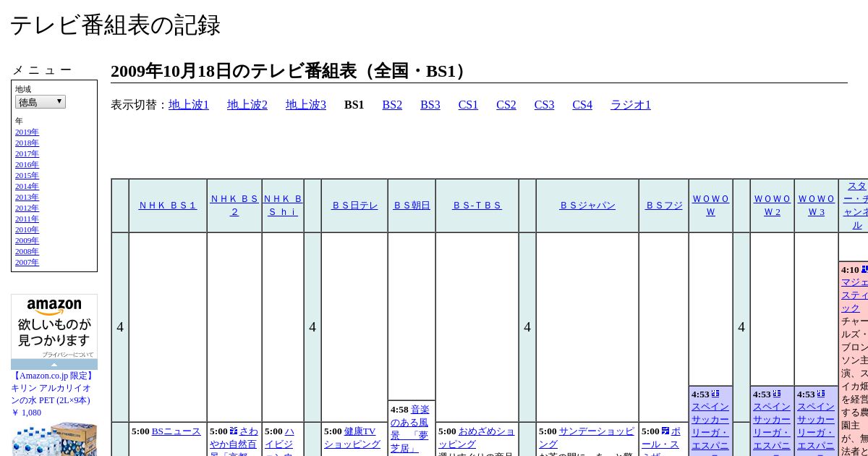Switch to ラジオ1 listing tab

tap(631, 105)
